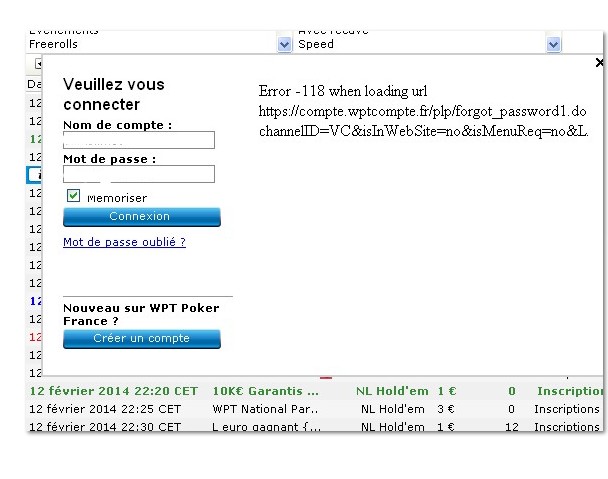The width and height of the screenshot is (608, 479).
Task: Open the Mot de passe oublié link
Action: (124, 242)
